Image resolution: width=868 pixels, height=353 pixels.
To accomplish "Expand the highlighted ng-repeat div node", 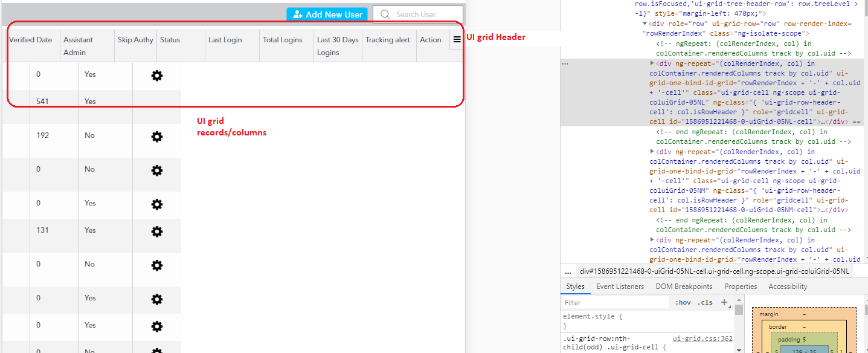I will (652, 63).
